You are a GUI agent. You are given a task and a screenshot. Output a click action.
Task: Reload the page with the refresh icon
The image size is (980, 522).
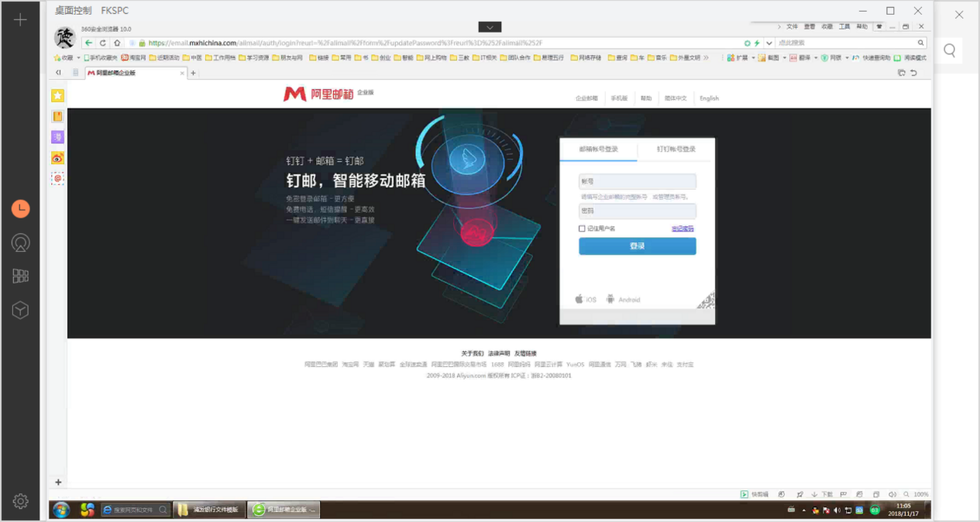(x=103, y=43)
